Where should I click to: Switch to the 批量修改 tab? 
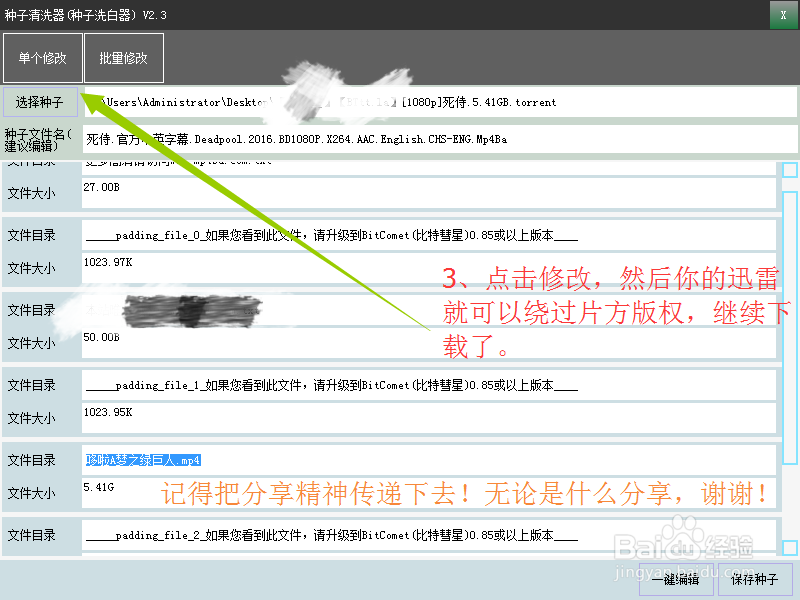pyautogui.click(x=123, y=58)
